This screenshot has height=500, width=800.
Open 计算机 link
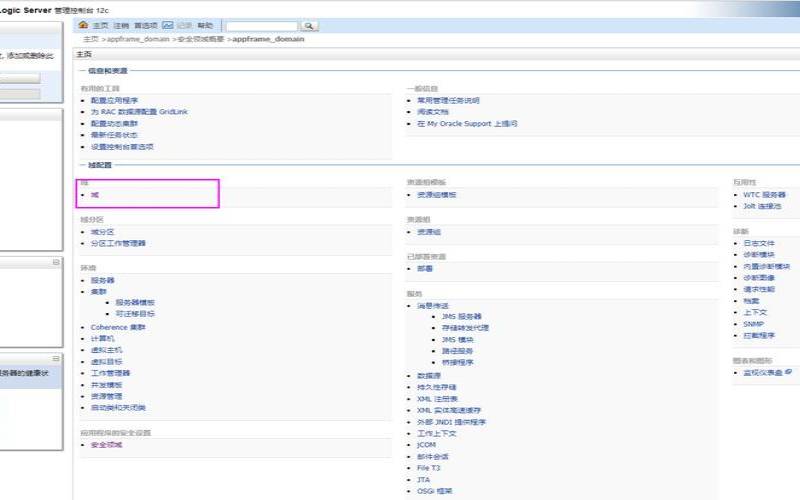coord(103,339)
